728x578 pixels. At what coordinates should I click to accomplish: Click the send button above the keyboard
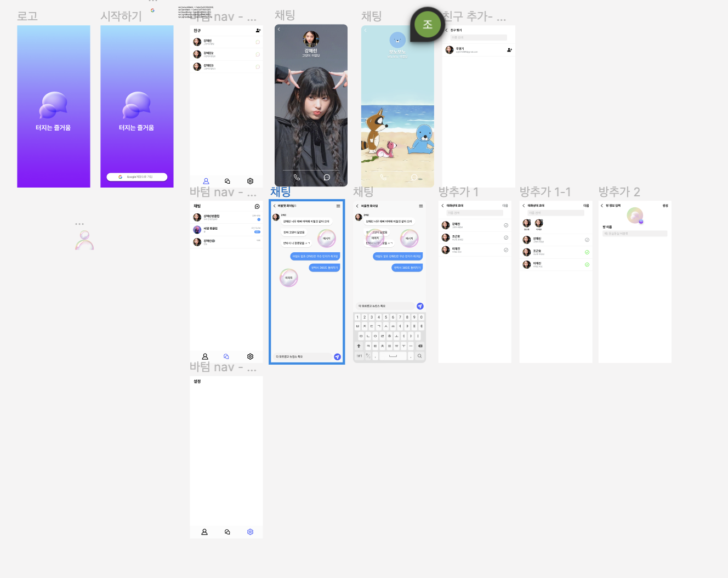click(x=420, y=306)
